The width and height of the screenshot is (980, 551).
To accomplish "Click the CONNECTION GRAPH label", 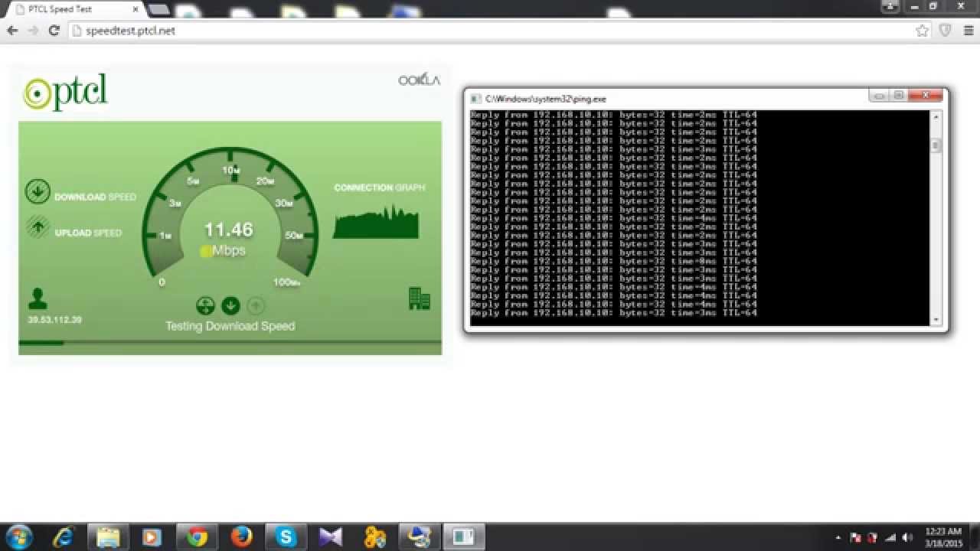I will coord(379,187).
